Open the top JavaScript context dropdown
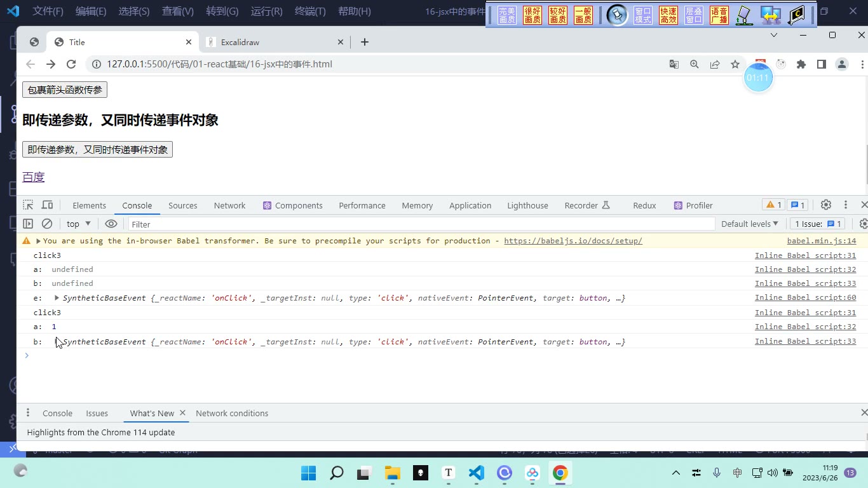868x488 pixels. tap(79, 224)
